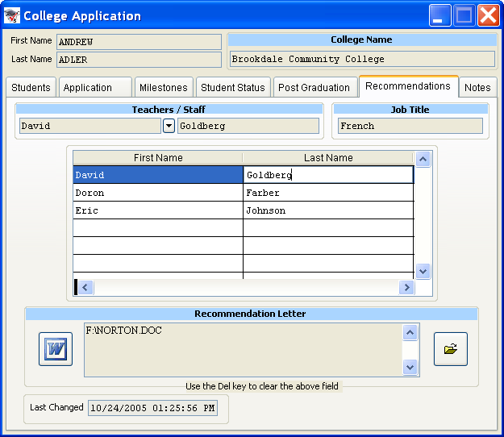Click the Goldberg last name cell
The image size is (504, 437).
click(x=327, y=175)
